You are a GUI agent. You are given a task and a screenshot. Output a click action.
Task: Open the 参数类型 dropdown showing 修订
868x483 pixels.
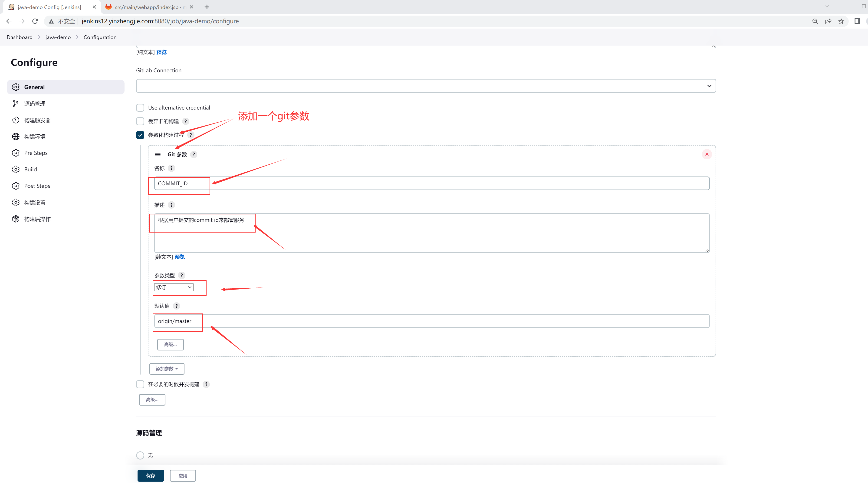[174, 287]
